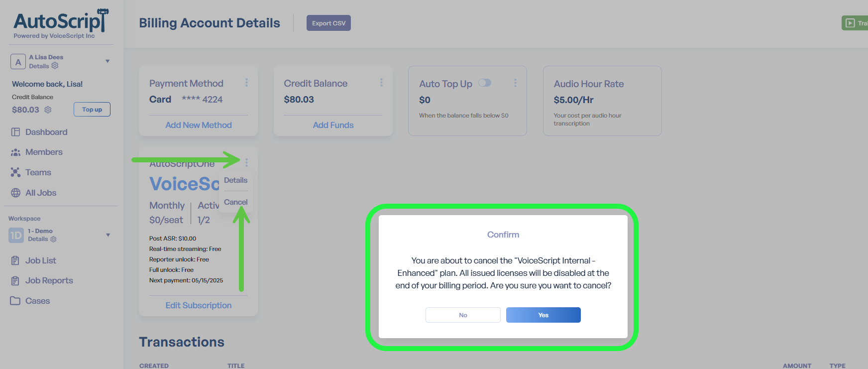
Task: Click Export CSV button
Action: click(x=328, y=23)
